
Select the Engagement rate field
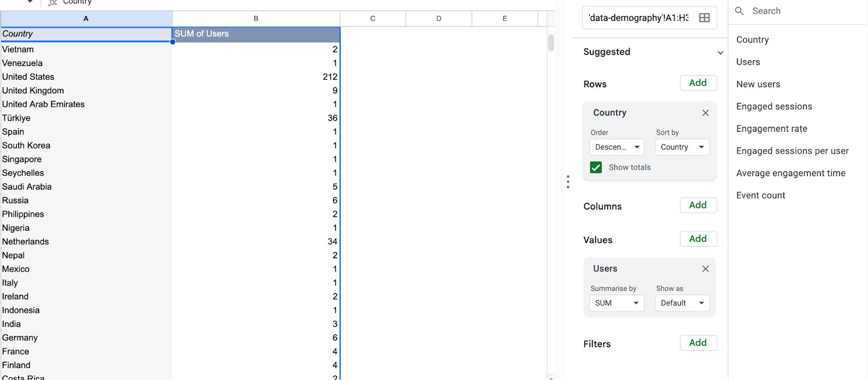coord(771,128)
